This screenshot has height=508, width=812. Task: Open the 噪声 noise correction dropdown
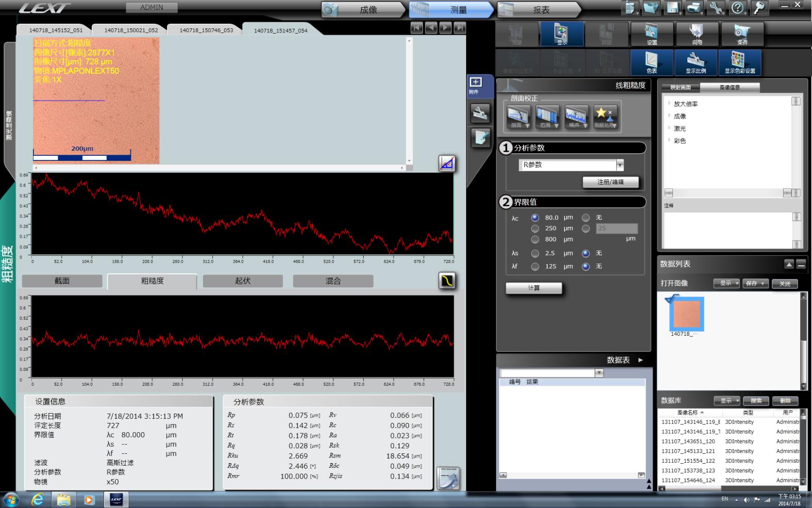pos(576,117)
